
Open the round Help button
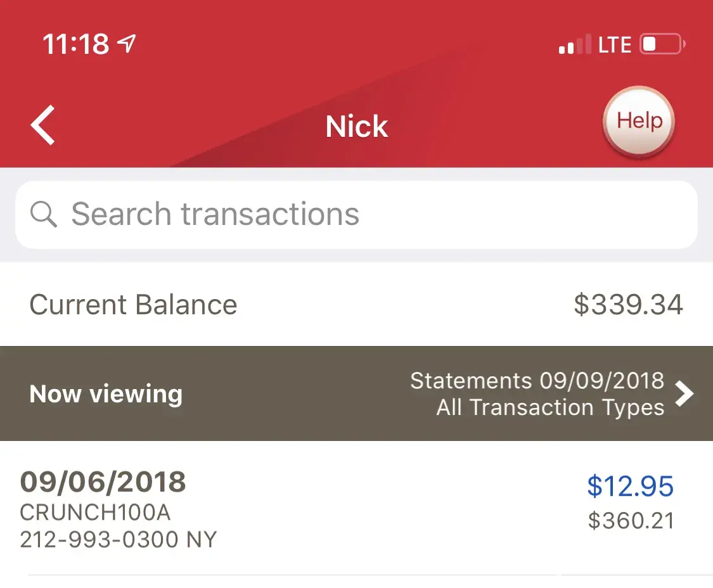(639, 121)
